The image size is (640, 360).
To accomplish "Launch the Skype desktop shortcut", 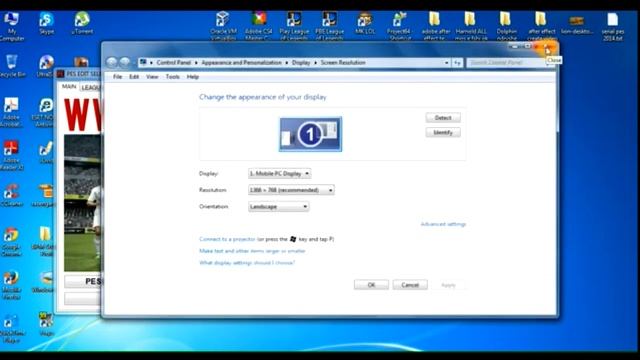I will pyautogui.click(x=47, y=24).
